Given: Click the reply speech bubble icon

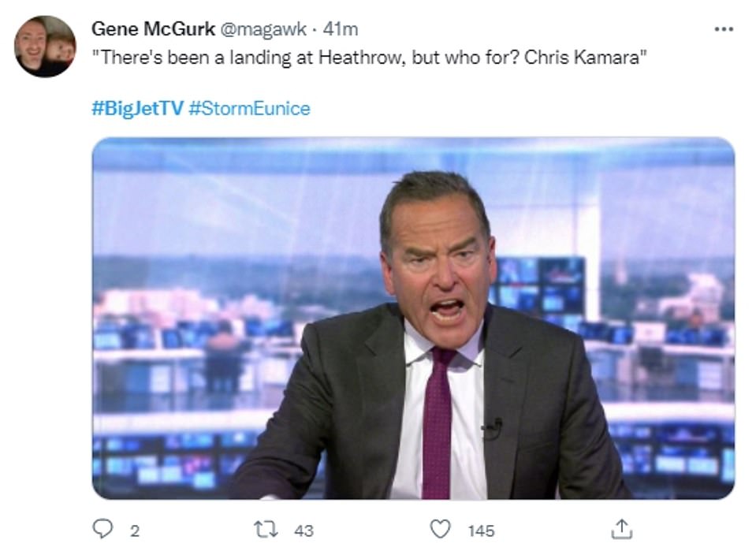Looking at the screenshot, I should point(103,530).
